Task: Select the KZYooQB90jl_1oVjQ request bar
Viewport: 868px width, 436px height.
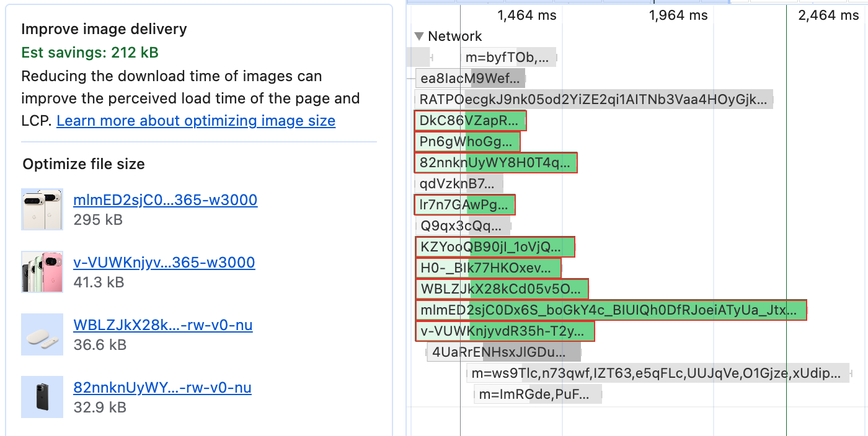Action: [x=494, y=246]
